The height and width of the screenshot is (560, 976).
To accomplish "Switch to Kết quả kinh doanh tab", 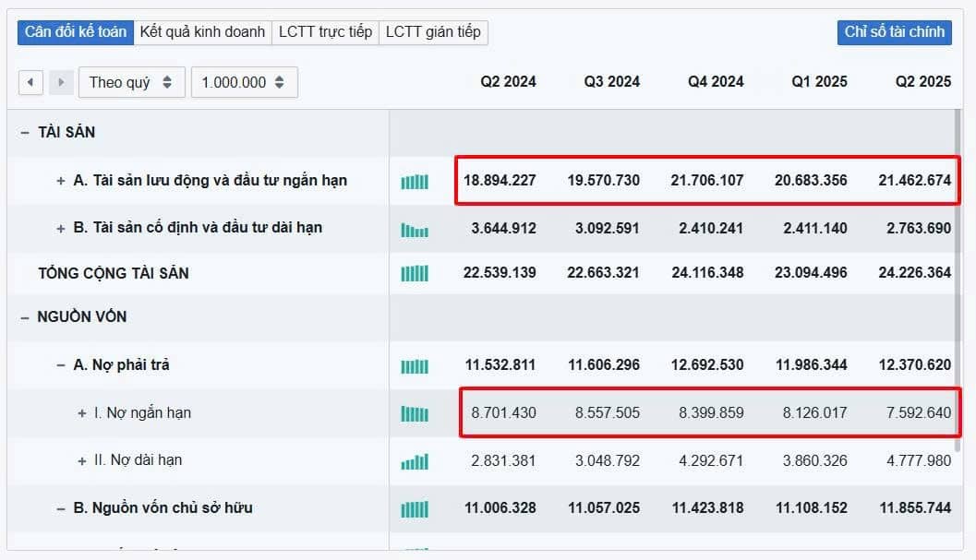I will click(202, 32).
